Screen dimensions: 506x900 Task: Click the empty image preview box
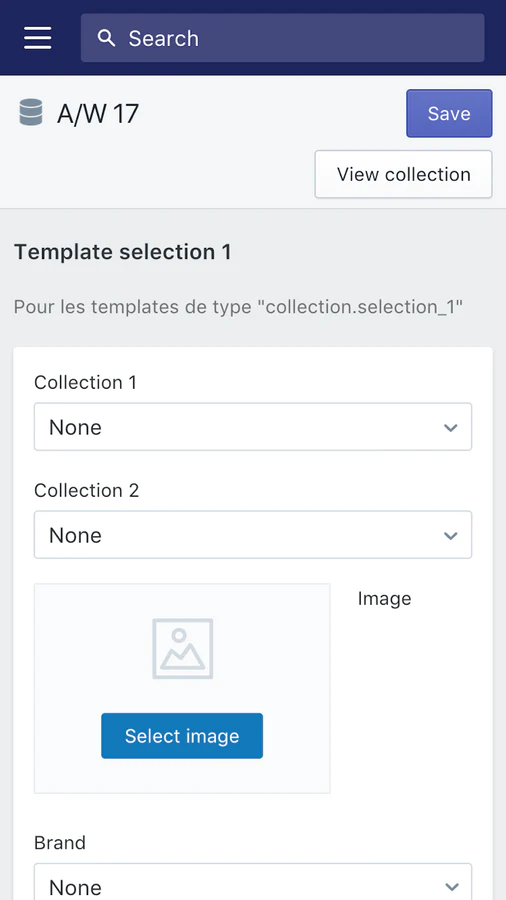(x=182, y=688)
